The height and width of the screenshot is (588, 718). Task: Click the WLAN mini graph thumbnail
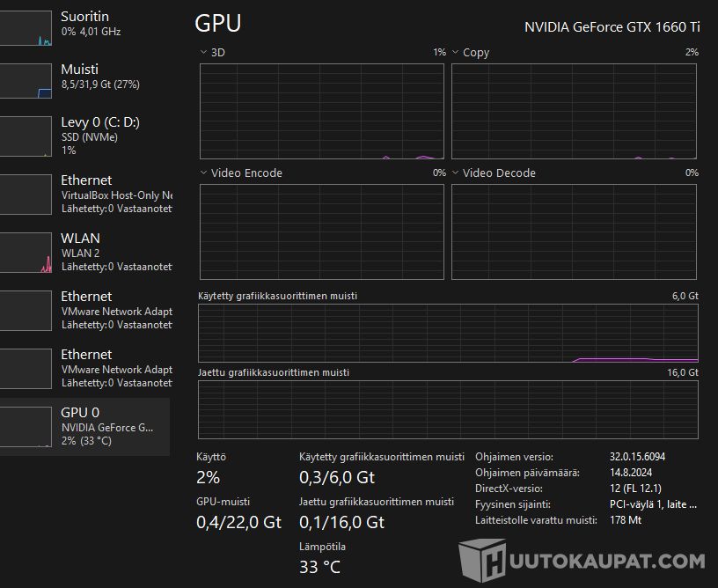[26, 253]
